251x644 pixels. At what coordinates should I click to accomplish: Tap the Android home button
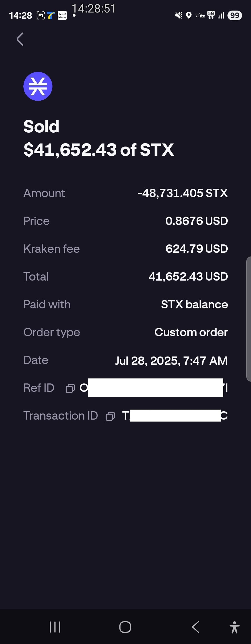[125, 627]
